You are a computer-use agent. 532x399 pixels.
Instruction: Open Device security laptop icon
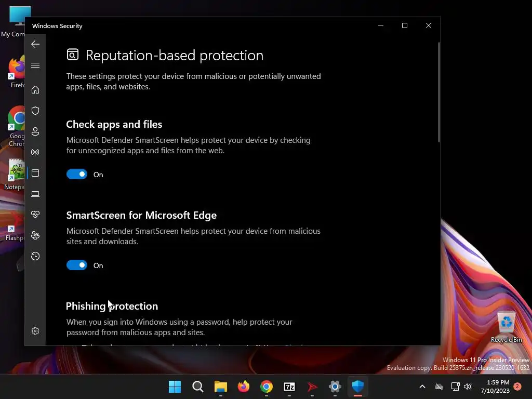click(35, 194)
